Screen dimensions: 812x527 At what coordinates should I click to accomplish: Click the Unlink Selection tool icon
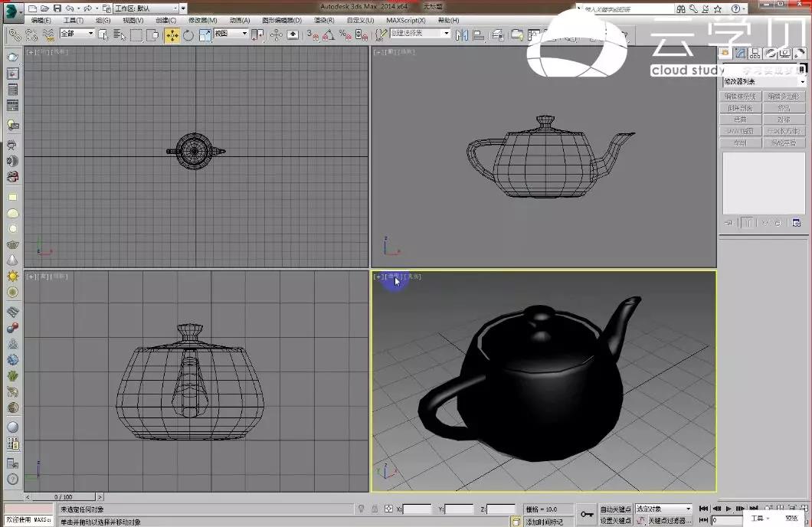pos(31,34)
